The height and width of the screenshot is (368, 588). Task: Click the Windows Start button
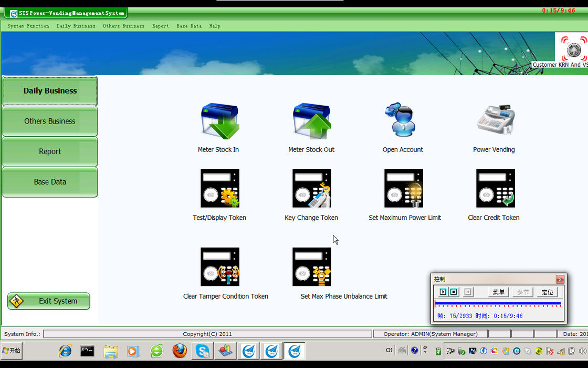[12, 351]
